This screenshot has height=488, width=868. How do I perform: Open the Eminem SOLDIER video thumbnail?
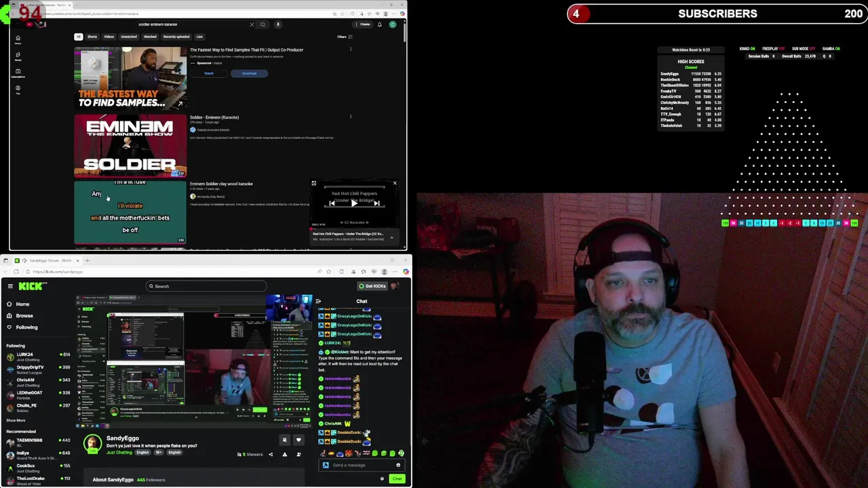pyautogui.click(x=130, y=145)
